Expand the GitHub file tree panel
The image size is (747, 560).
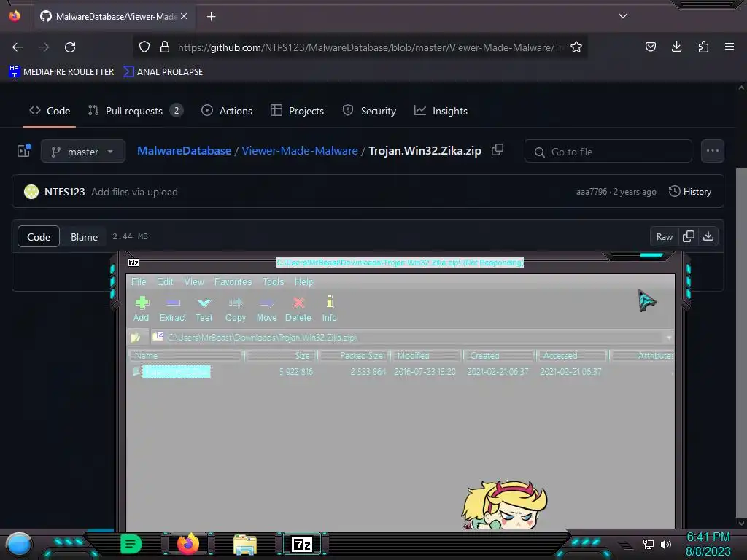coord(24,151)
